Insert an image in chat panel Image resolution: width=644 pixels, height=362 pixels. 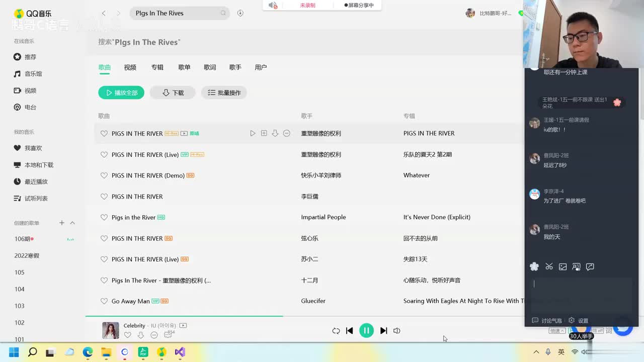pyautogui.click(x=562, y=266)
